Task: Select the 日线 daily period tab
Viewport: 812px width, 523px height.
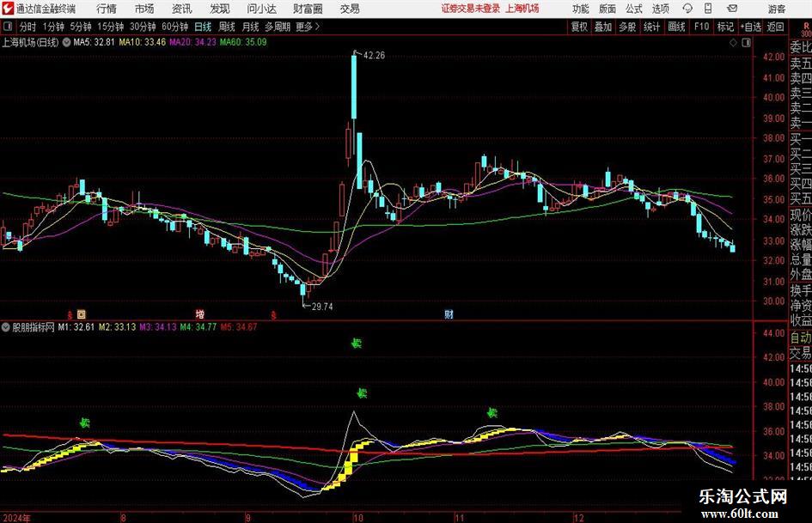Action: point(203,27)
